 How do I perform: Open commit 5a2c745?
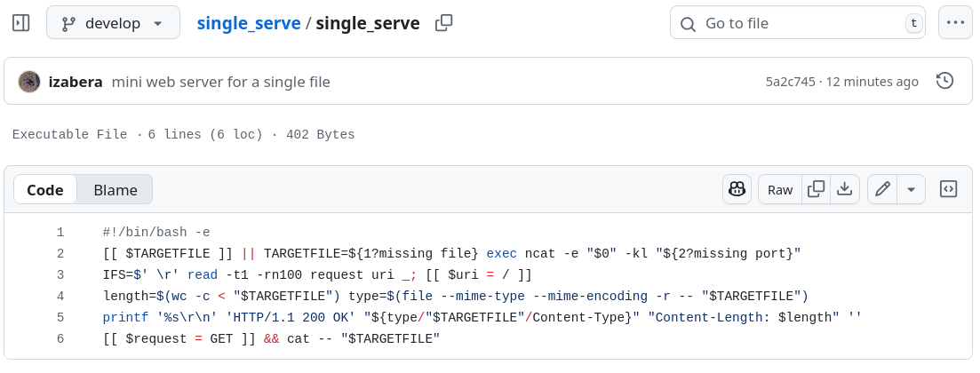point(790,82)
